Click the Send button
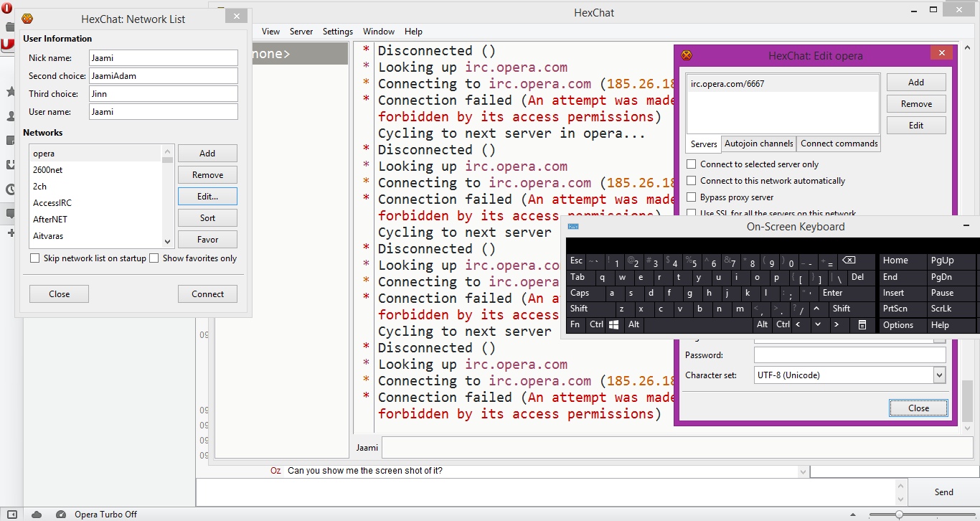This screenshot has width=980, height=521. 943,492
